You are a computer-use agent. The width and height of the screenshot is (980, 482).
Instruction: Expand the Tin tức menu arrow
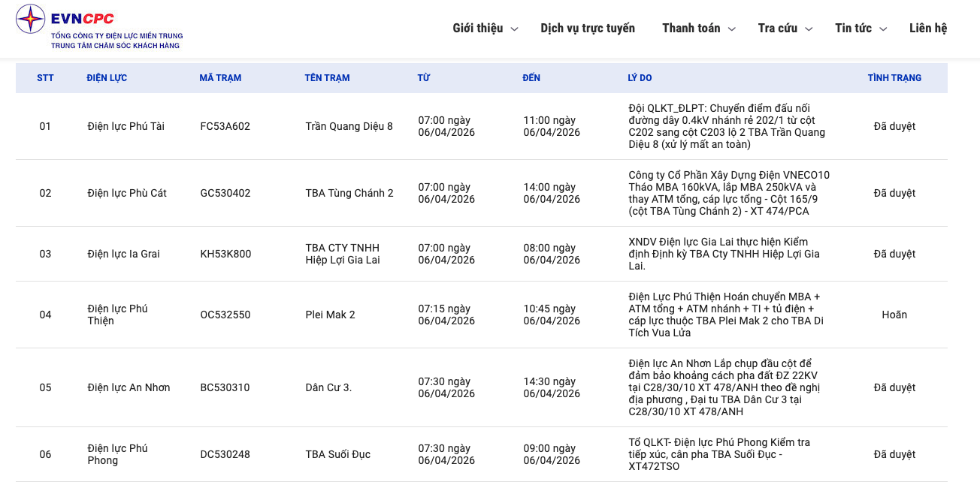883,29
